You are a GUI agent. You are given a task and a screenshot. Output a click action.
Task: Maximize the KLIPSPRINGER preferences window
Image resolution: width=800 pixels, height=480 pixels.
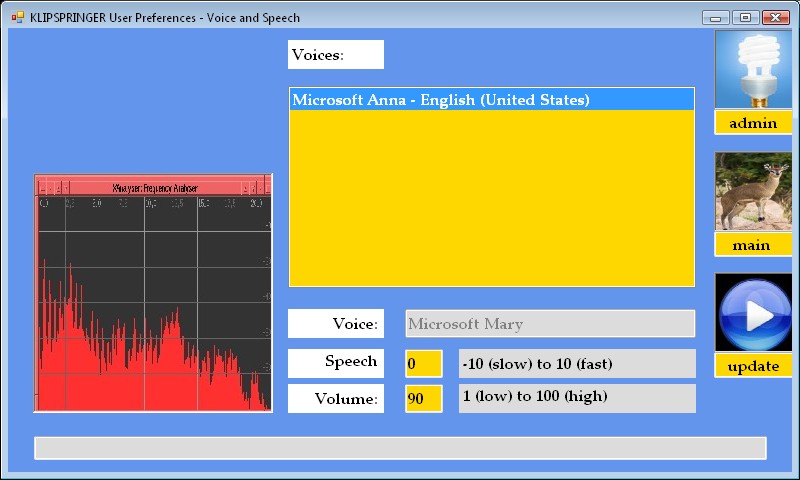pos(745,18)
